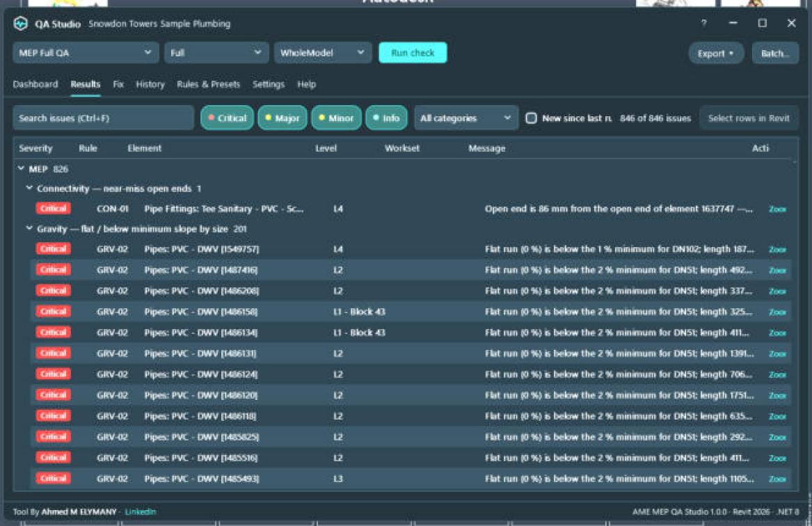Click Select rows in Revit button
This screenshot has height=526, width=812.
(x=749, y=118)
